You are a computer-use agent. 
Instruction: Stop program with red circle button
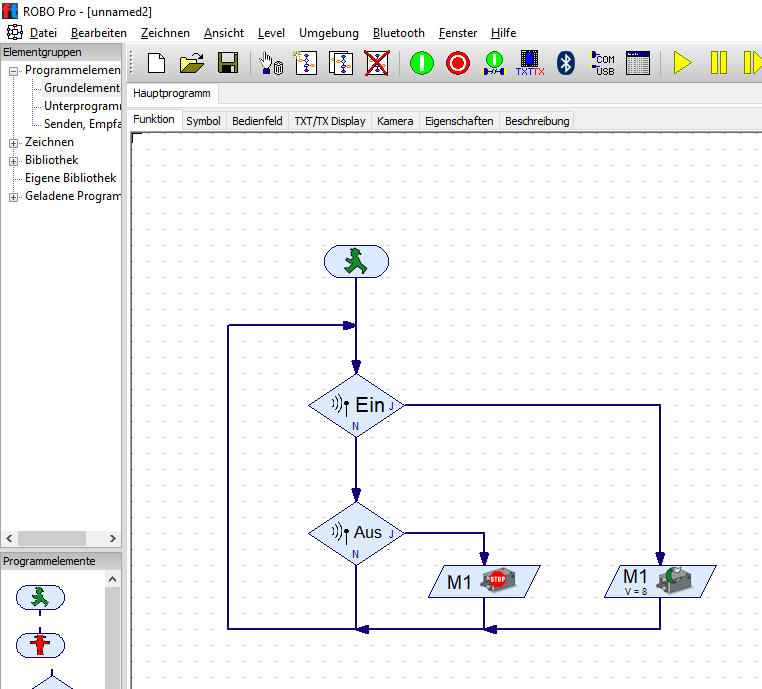[458, 63]
